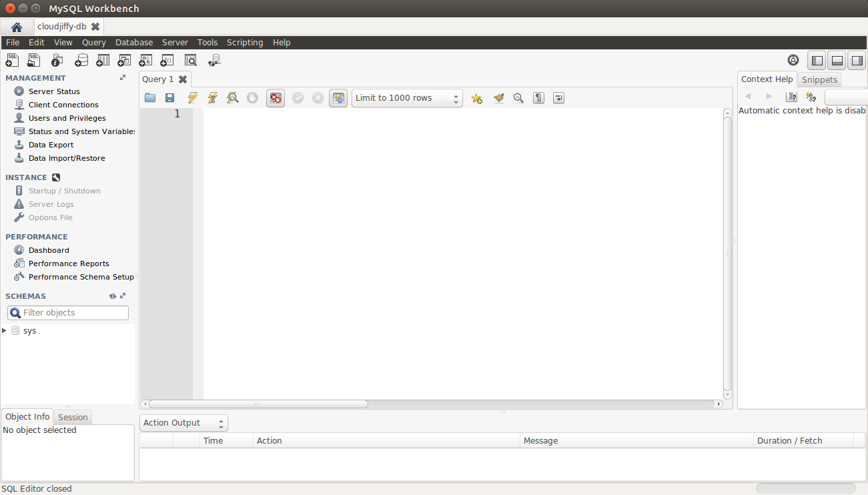Toggle the right sidebar panel
Screen dimensions: 868x495
[x=856, y=61]
